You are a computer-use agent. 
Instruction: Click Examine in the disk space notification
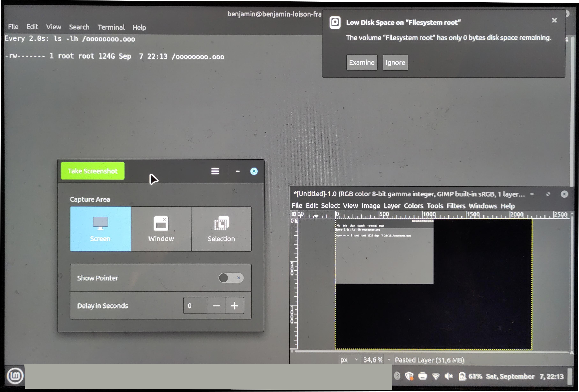point(361,63)
